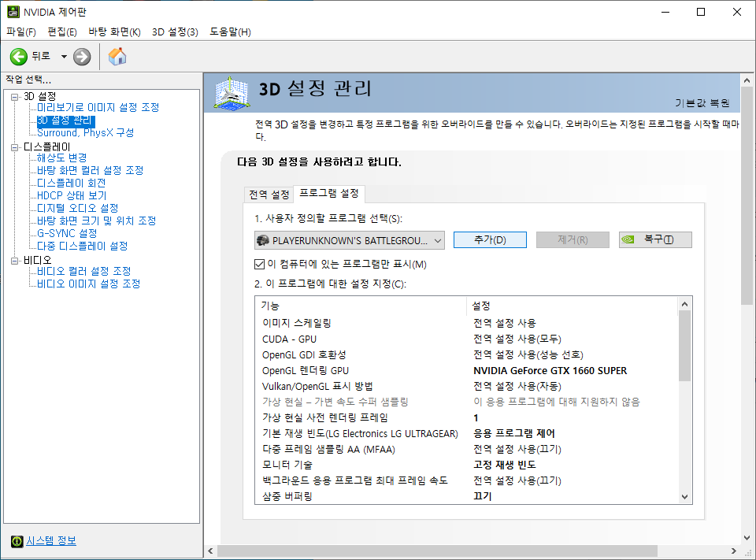This screenshot has width=756, height=560.
Task: Open 디지털 오디오 설정
Action: (78, 208)
